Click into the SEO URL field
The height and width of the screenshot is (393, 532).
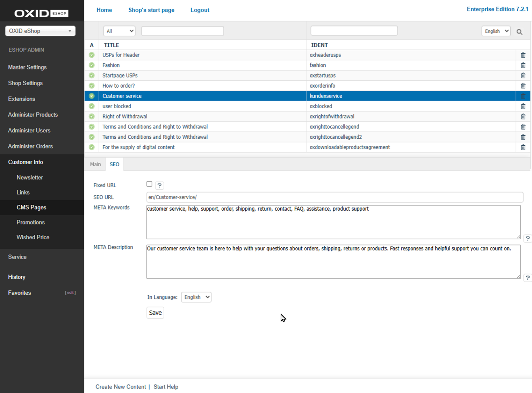(335, 197)
